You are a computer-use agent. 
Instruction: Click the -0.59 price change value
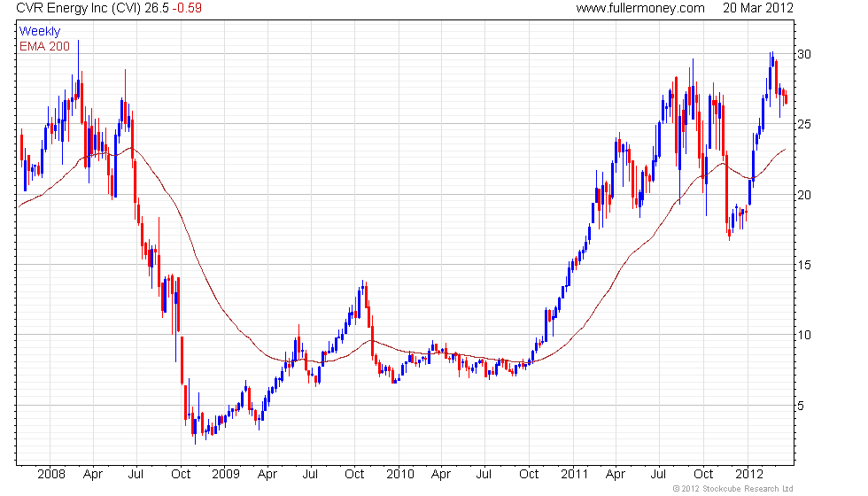point(187,8)
